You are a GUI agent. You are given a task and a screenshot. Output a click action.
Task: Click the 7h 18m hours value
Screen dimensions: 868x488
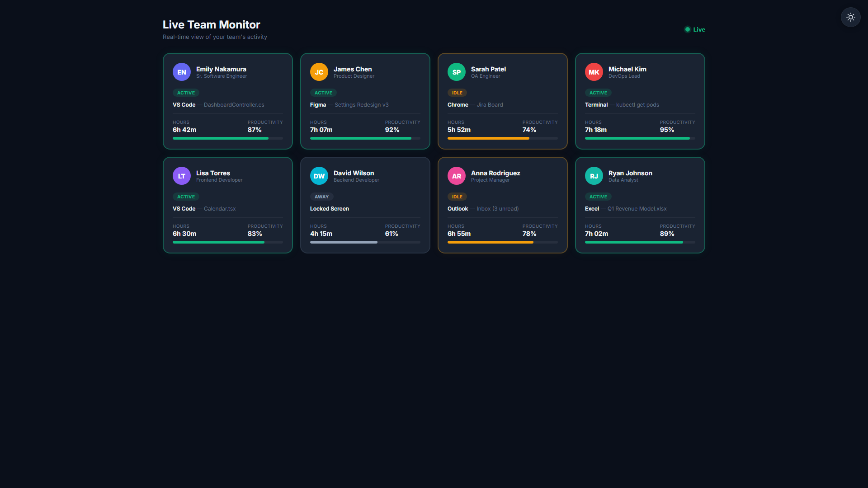point(596,130)
